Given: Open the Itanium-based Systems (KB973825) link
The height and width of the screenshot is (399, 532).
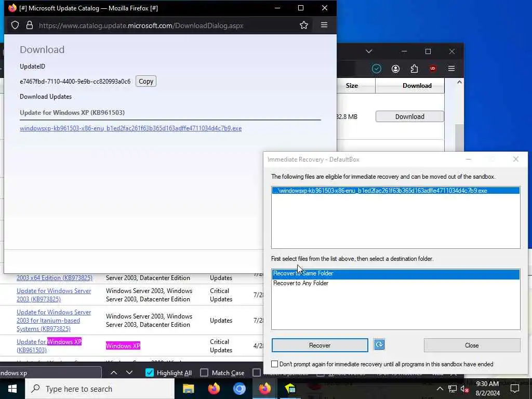Looking at the screenshot, I should pyautogui.click(x=54, y=320).
